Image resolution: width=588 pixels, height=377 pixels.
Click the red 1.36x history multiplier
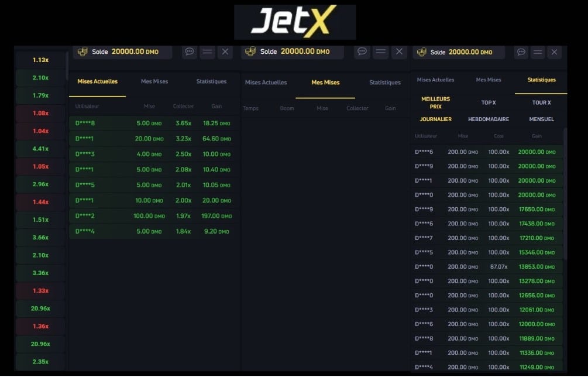click(40, 326)
